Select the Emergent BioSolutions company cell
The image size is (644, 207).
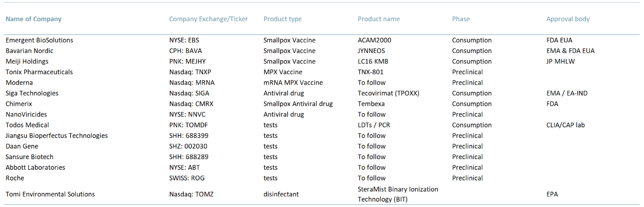click(x=39, y=40)
